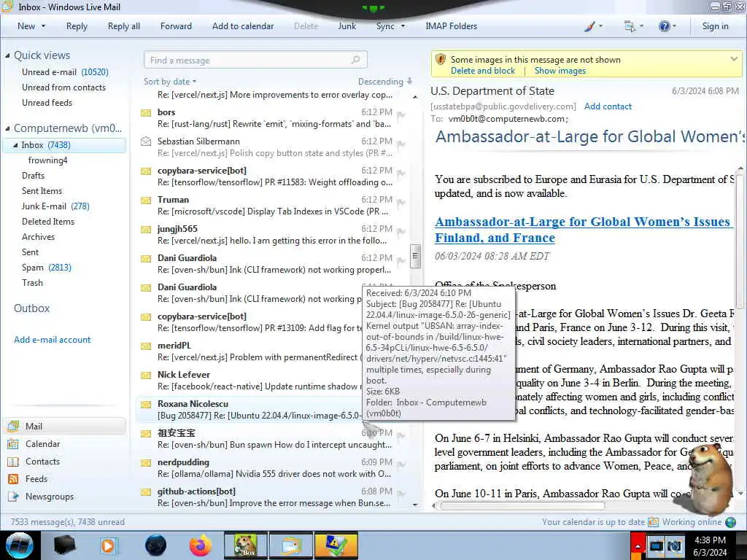Flag the first Dani Guardiola message at 6:12 PM
This screenshot has width=747, height=560.
[402, 260]
